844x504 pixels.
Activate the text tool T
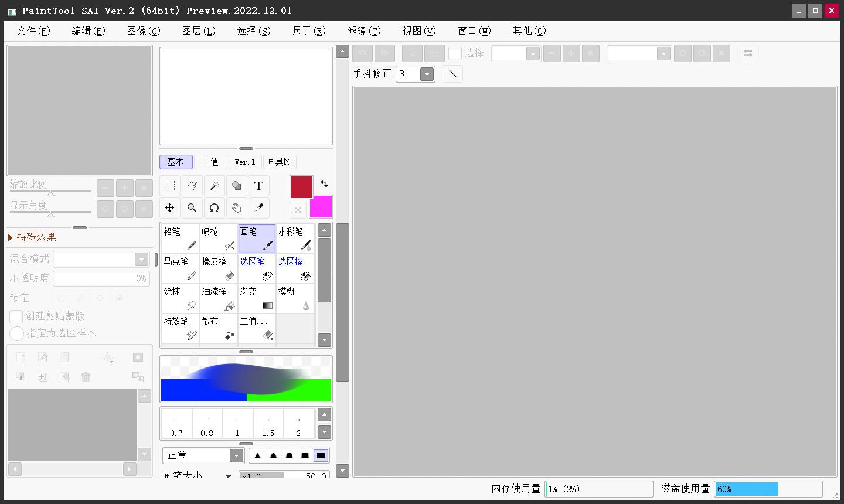[258, 186]
